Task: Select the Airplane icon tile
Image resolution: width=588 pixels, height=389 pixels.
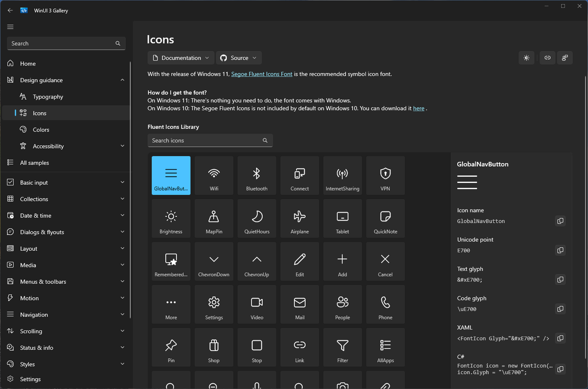Action: point(300,218)
